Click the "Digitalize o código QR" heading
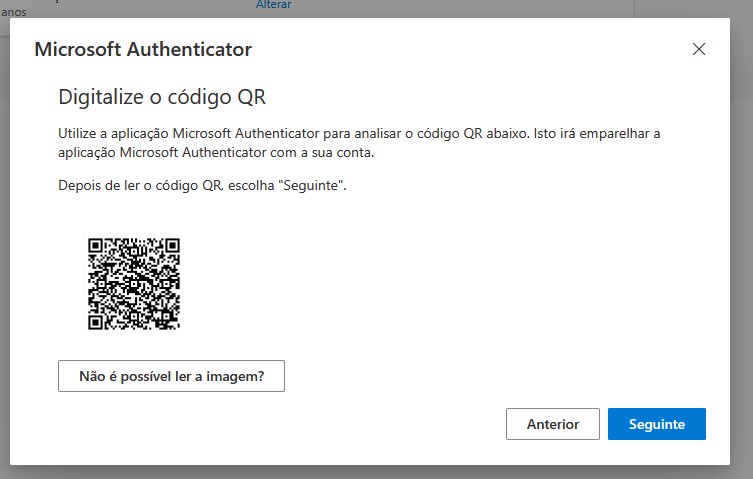753x479 pixels. [162, 97]
